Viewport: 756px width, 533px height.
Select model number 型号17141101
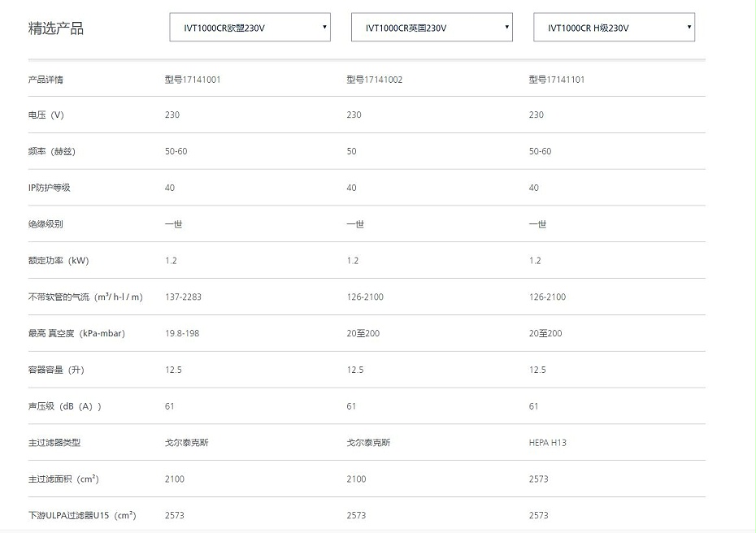pyautogui.click(x=556, y=80)
